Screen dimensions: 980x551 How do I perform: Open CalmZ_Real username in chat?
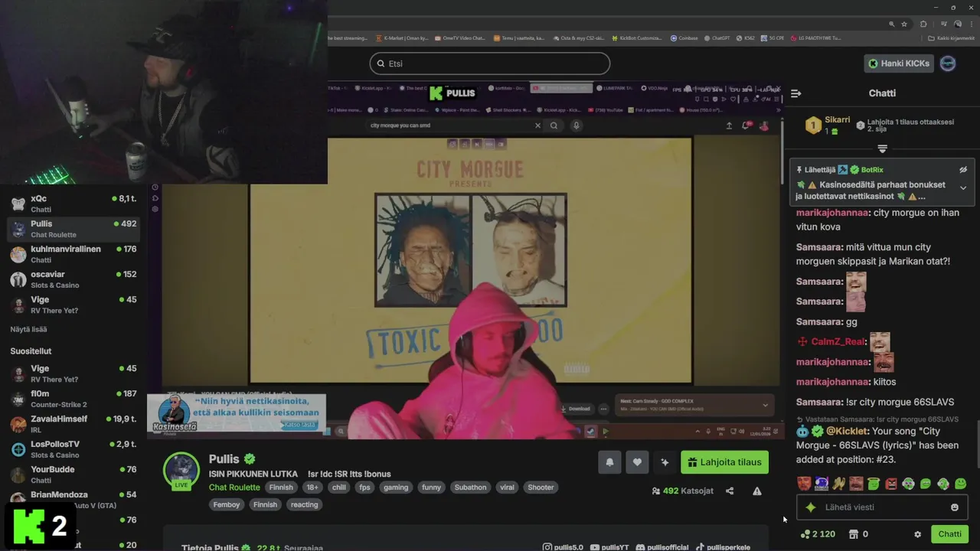pyautogui.click(x=838, y=342)
